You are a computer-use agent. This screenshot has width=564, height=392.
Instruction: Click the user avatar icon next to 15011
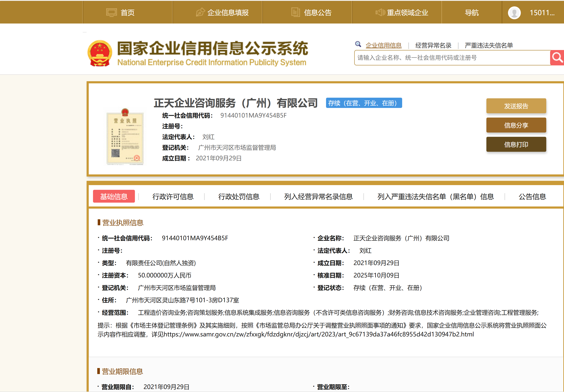click(x=514, y=13)
